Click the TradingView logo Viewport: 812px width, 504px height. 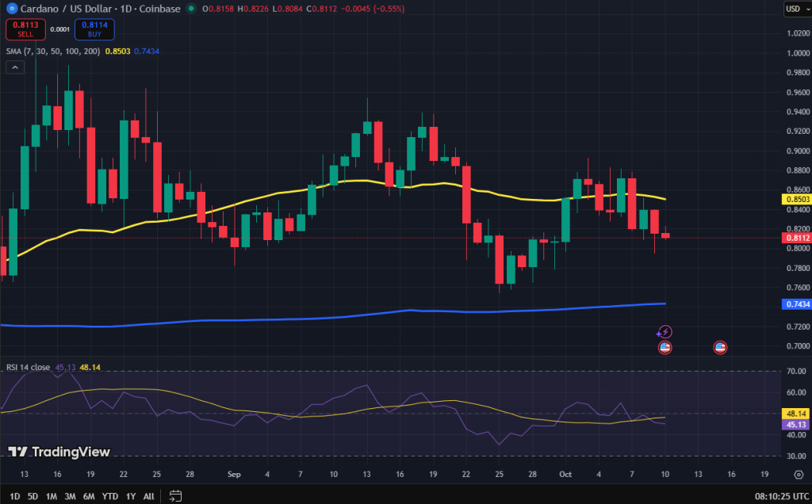click(x=59, y=452)
